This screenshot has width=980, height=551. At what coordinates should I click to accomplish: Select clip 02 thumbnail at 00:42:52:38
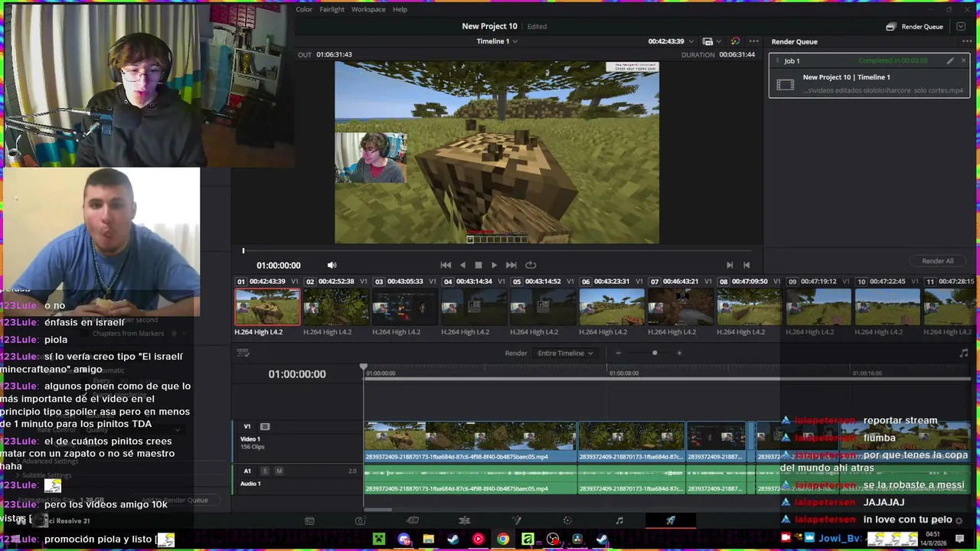click(335, 308)
